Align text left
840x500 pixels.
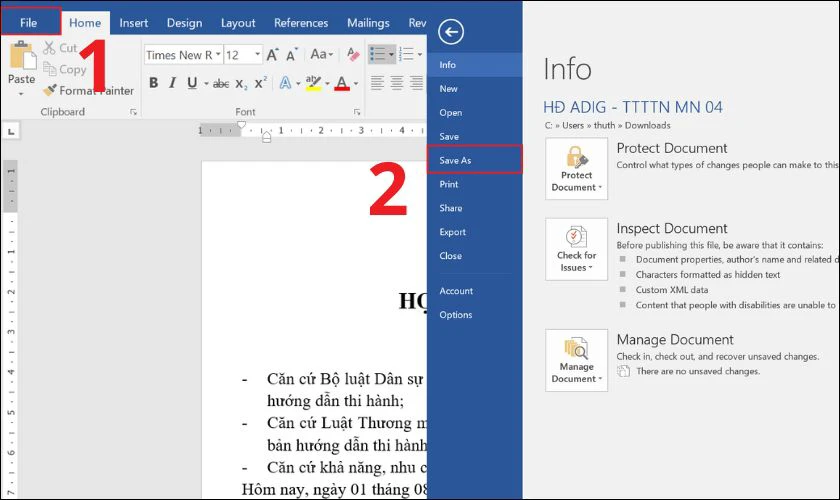[378, 83]
